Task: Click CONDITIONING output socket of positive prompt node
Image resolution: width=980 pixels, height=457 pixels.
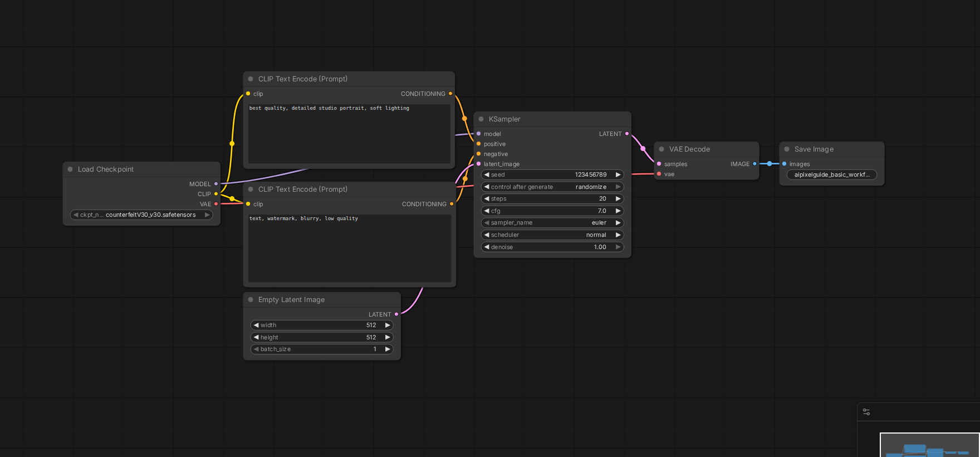Action: pos(450,94)
